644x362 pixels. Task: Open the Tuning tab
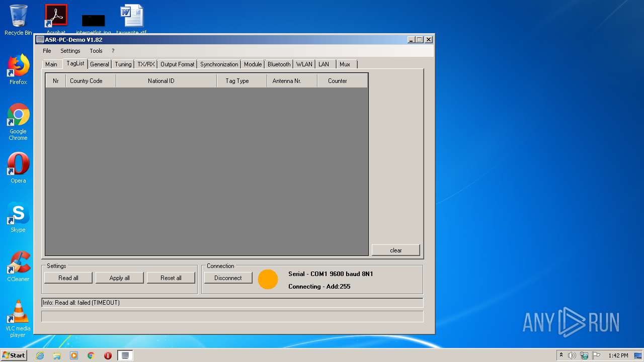click(x=123, y=64)
